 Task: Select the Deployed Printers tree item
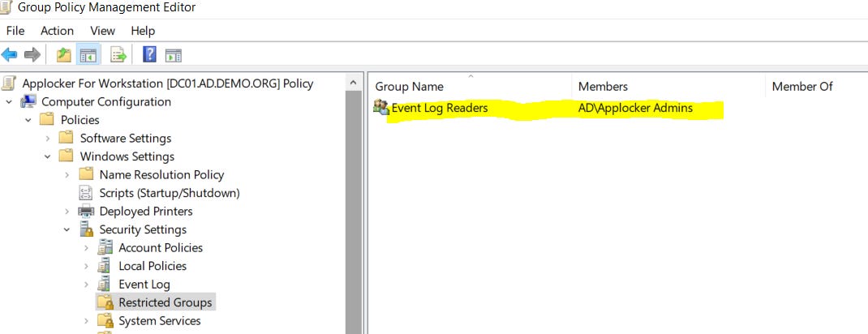[145, 212]
